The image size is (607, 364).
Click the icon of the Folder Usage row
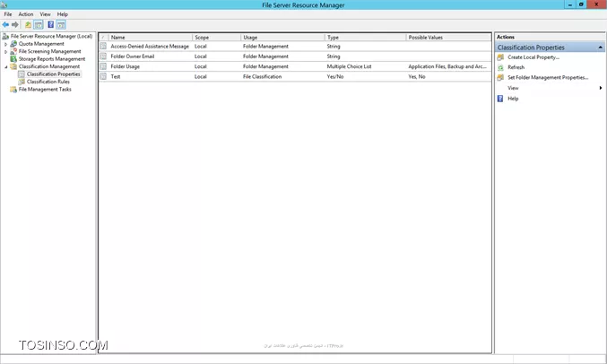[x=103, y=66]
